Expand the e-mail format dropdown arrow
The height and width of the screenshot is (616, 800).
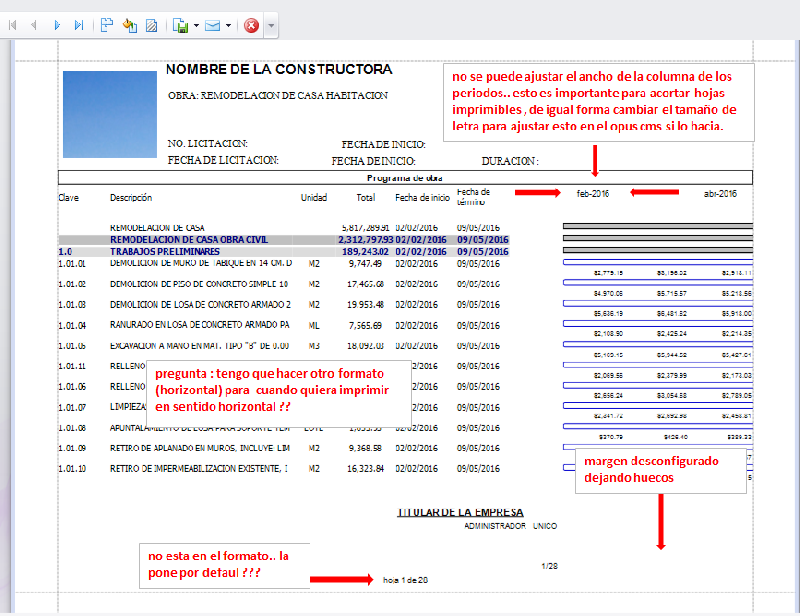(229, 25)
